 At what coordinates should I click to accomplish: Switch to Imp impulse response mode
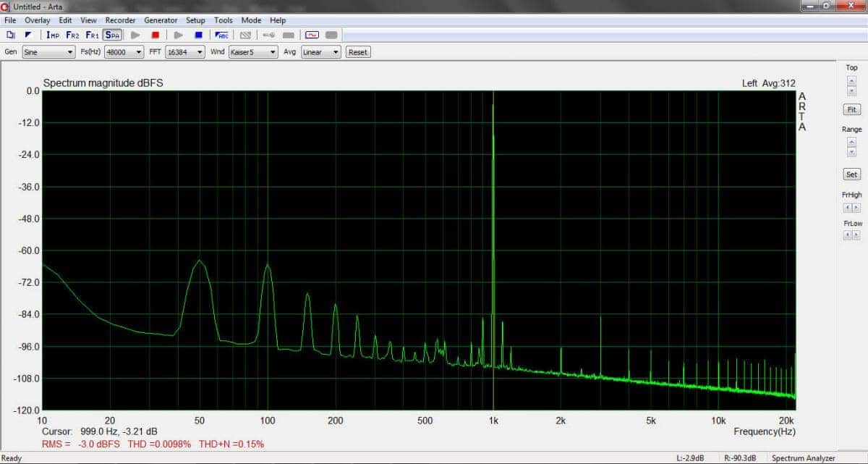pos(53,35)
